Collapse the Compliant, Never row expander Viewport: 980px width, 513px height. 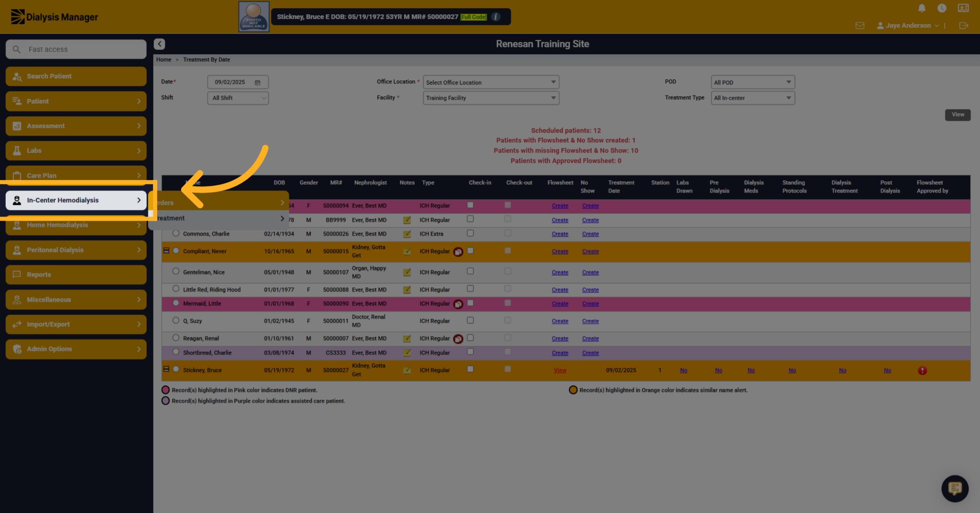166,251
